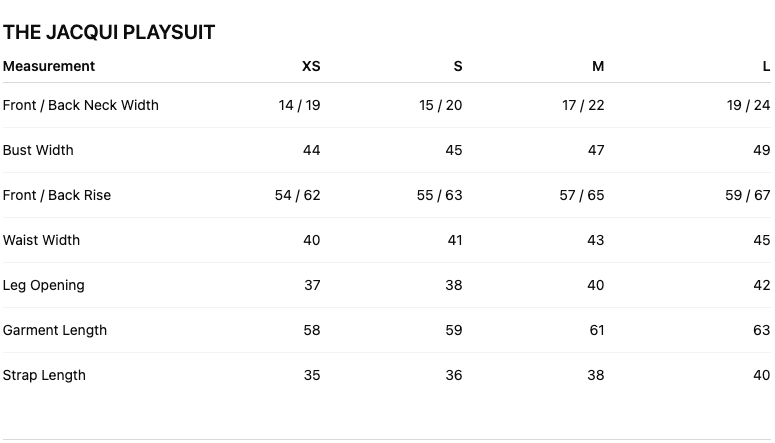Click S waist width value 41
The image size is (775, 443).
(x=455, y=240)
